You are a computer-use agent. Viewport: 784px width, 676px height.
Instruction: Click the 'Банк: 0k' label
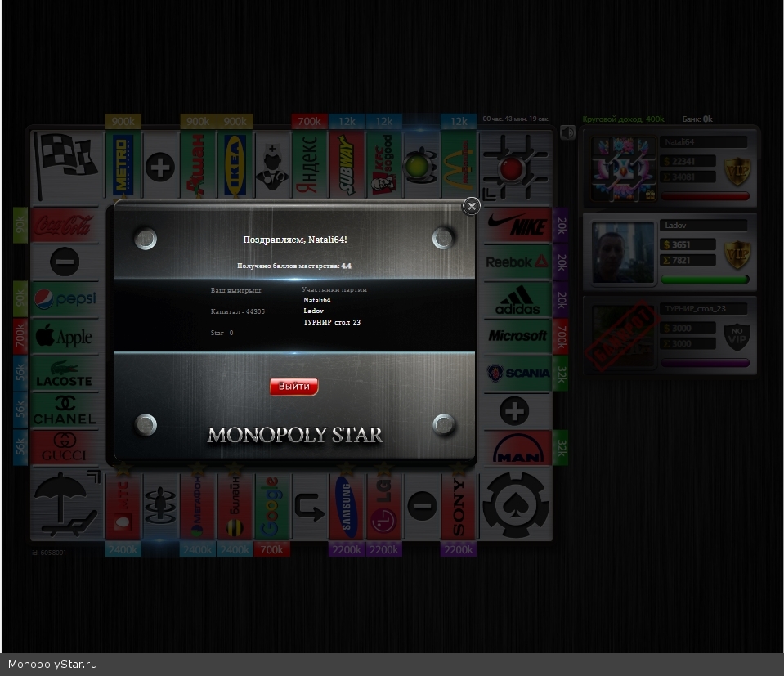tap(697, 119)
